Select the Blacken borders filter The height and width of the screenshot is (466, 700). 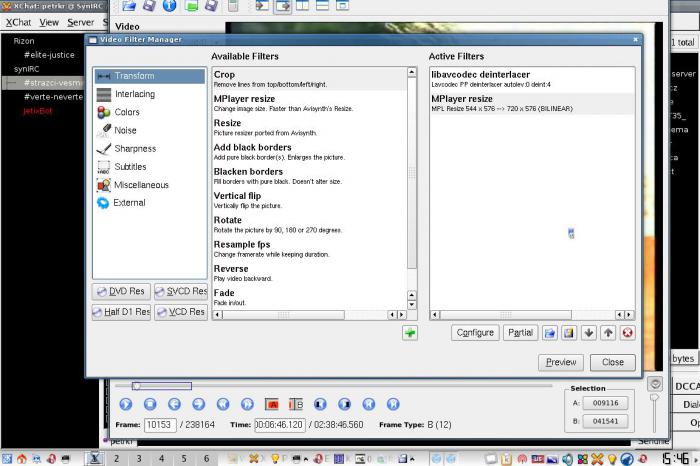click(309, 176)
